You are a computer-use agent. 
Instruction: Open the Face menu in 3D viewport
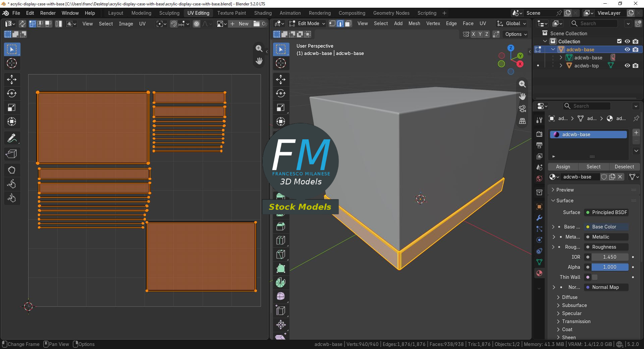click(x=468, y=23)
